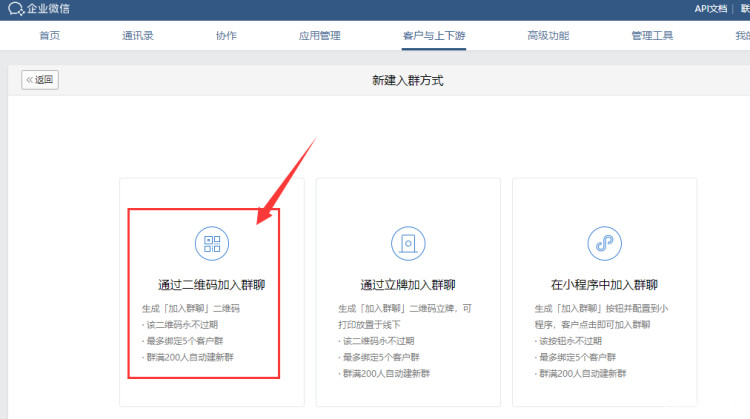Choose the 通过立牌加入群聊 title

[x=408, y=285]
